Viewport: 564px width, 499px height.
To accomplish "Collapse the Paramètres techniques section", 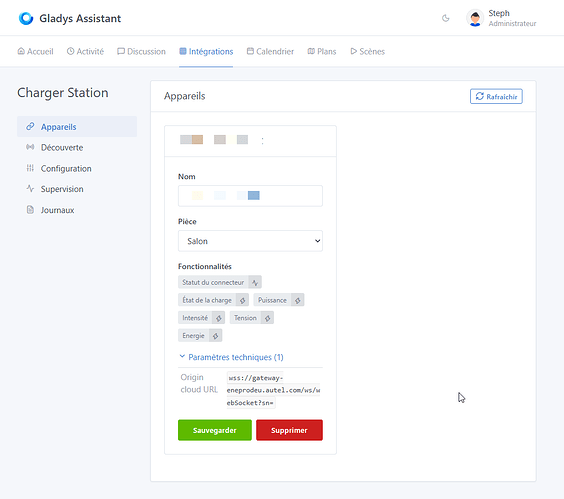I will point(231,357).
